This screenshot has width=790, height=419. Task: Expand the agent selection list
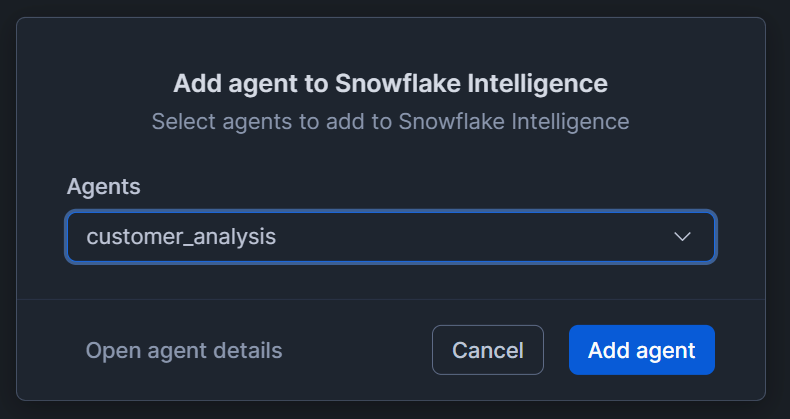(x=682, y=237)
